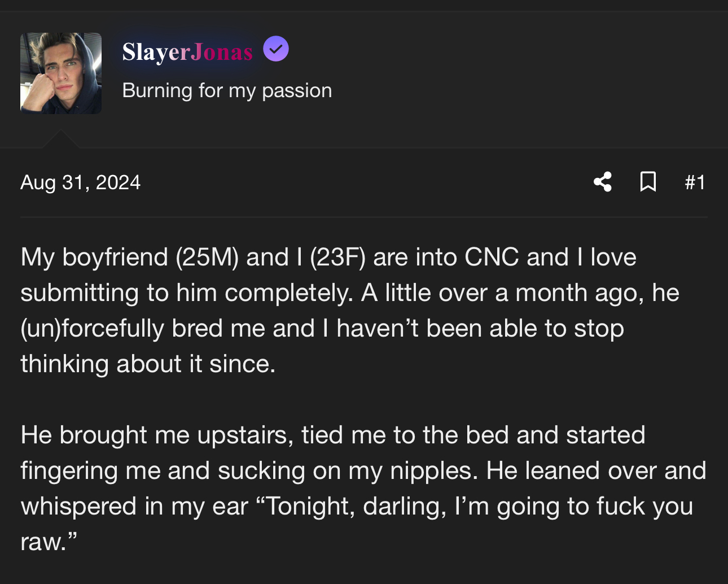Click the word "passion" in the user title
This screenshot has height=584, width=728.
(297, 91)
